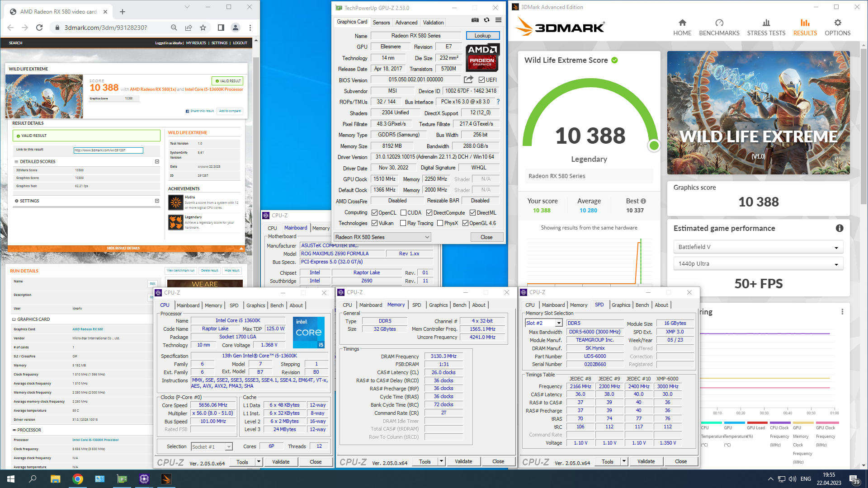Toggle the DirectML checkbox
The width and height of the screenshot is (868, 488).
coord(472,213)
